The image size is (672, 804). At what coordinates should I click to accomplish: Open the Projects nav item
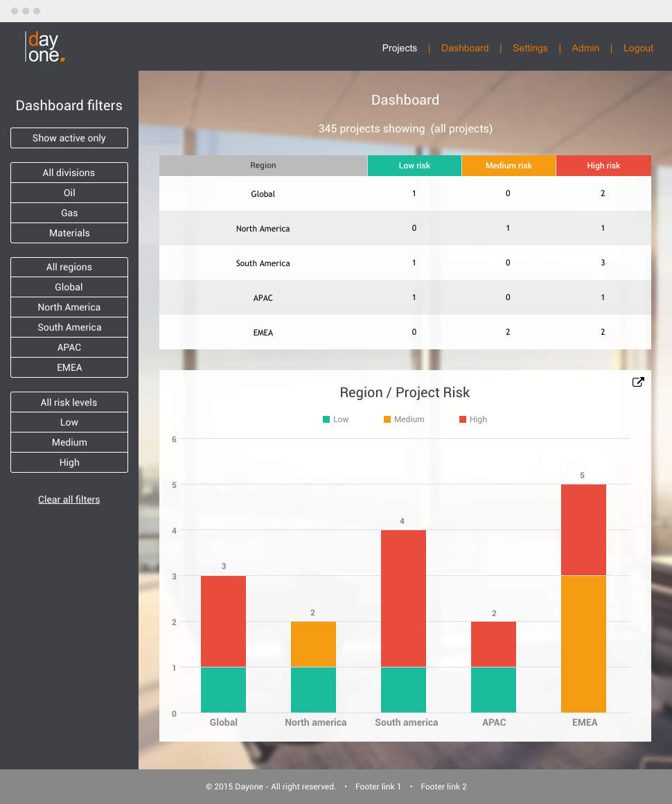point(400,48)
